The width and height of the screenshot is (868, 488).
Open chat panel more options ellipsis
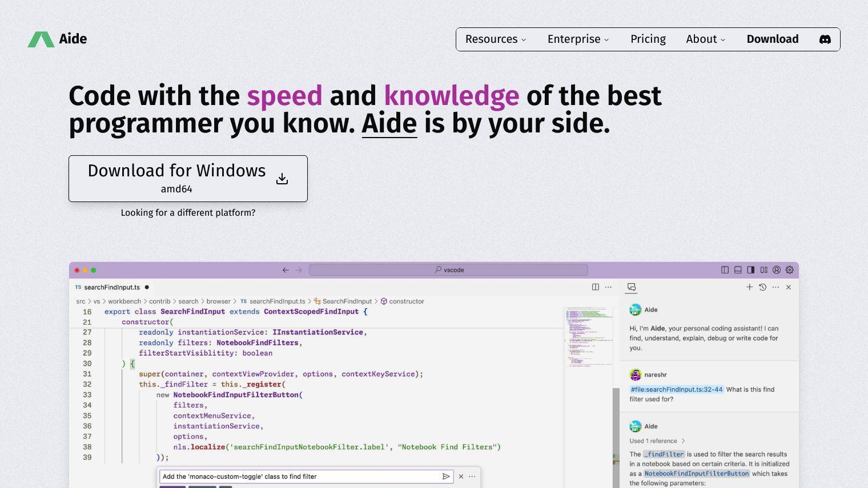click(775, 287)
